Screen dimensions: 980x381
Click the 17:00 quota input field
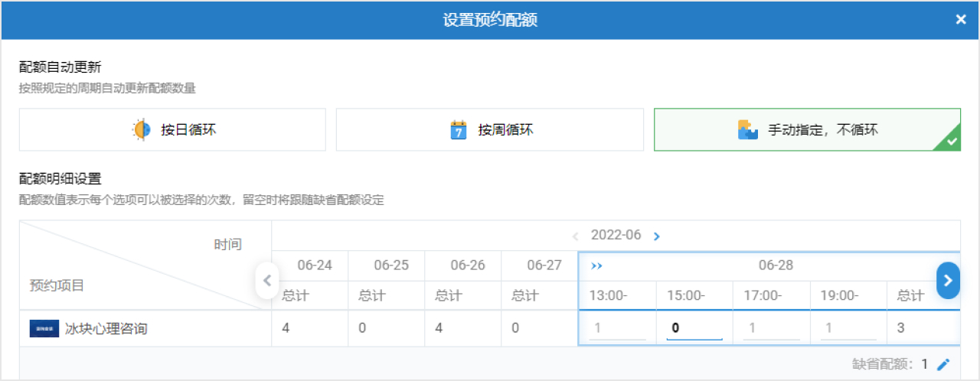pos(770,329)
